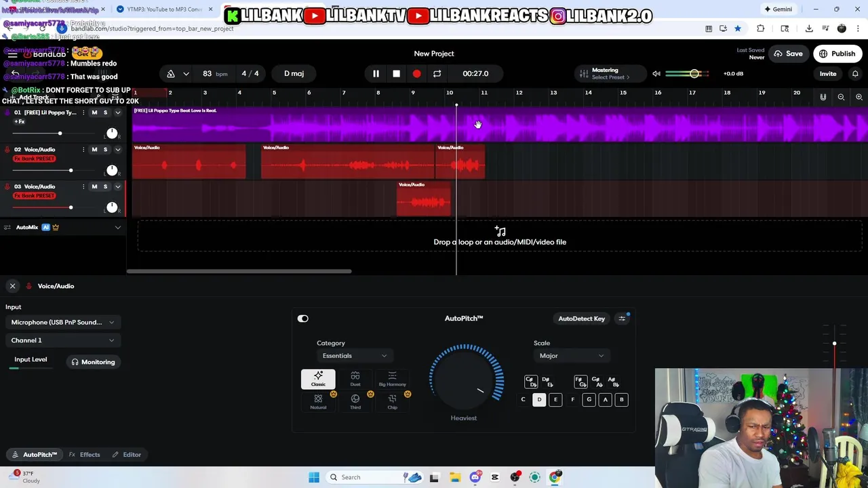Adjust track 01 volume slider
Screen dimensions: 868x488
(60, 134)
